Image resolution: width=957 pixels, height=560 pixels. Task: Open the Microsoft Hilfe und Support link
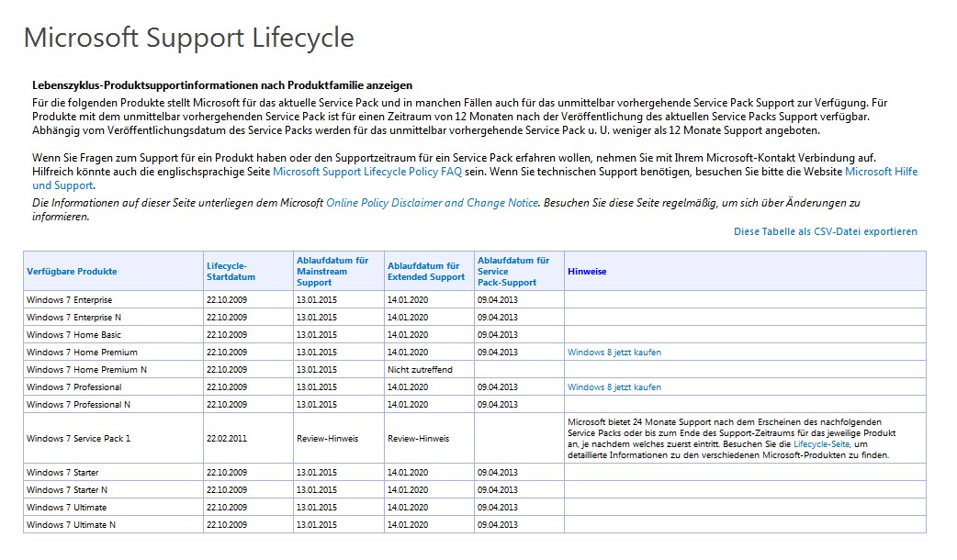click(x=881, y=172)
